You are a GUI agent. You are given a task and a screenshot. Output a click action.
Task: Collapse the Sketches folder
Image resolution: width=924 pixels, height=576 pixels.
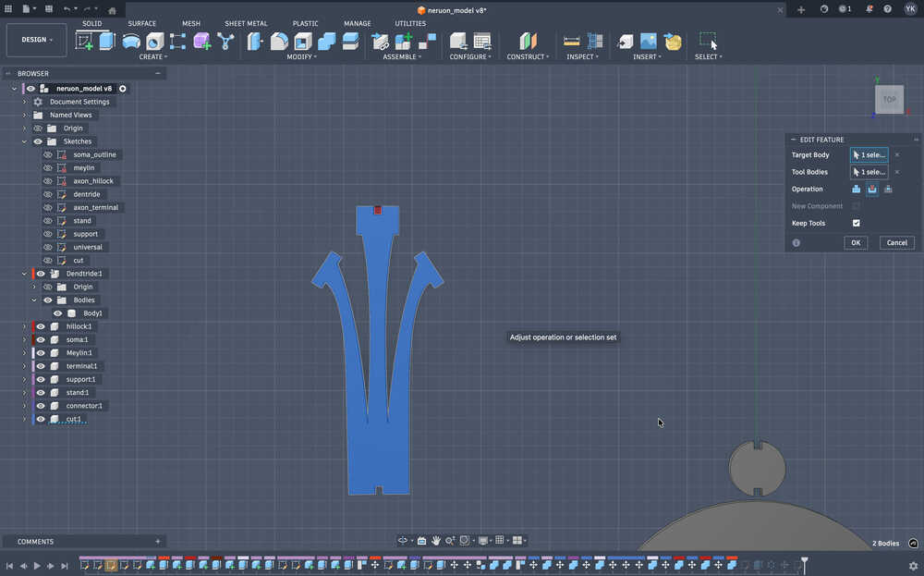[x=25, y=142]
